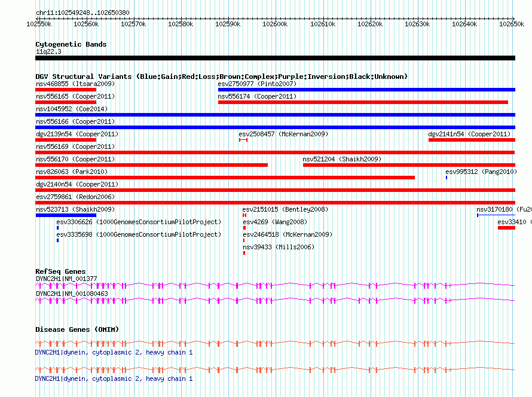Image resolution: width=532 pixels, height=397 pixels.
Task: Click the 102600k ruler tick label
Action: [x=275, y=24]
